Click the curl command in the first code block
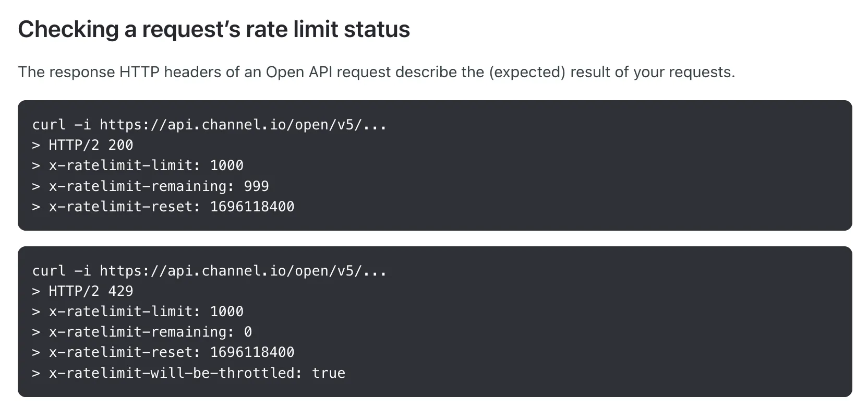 (209, 125)
